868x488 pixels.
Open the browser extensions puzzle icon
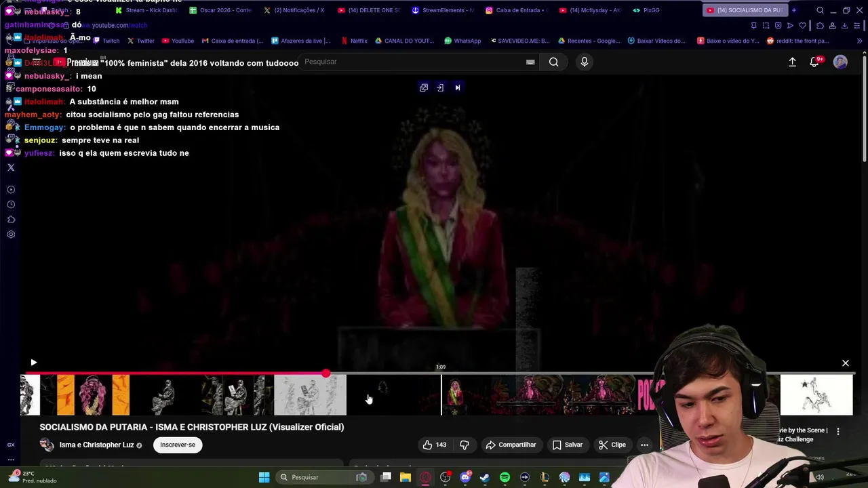click(820, 26)
